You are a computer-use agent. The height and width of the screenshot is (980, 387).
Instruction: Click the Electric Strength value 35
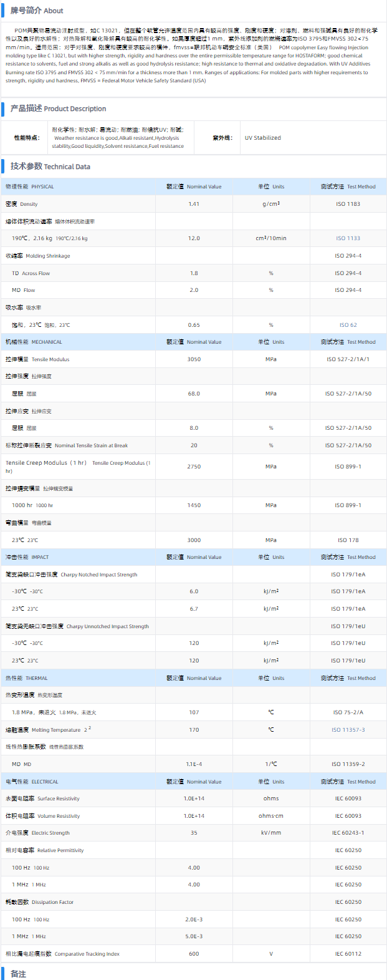194,833
